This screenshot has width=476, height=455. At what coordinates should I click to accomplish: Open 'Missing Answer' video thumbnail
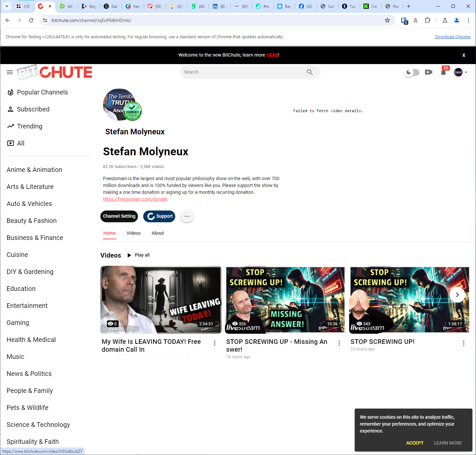(x=285, y=300)
